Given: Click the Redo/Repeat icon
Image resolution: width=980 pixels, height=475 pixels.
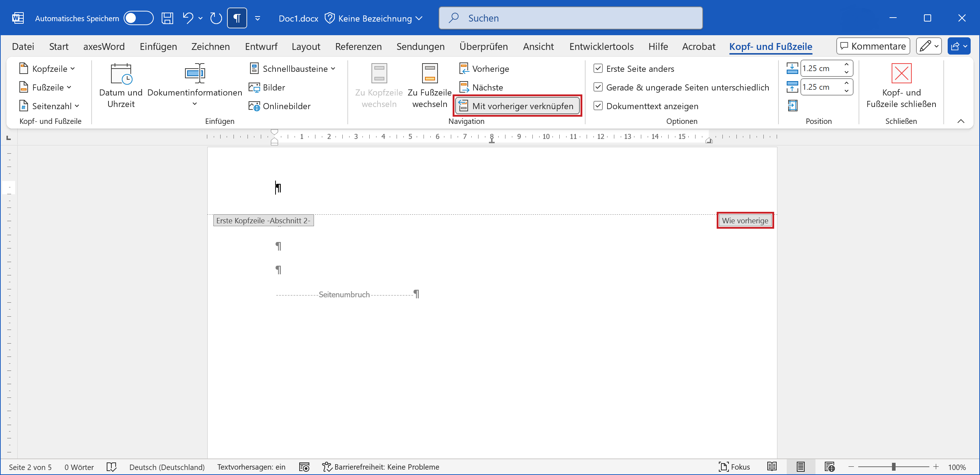Looking at the screenshot, I should point(216,18).
